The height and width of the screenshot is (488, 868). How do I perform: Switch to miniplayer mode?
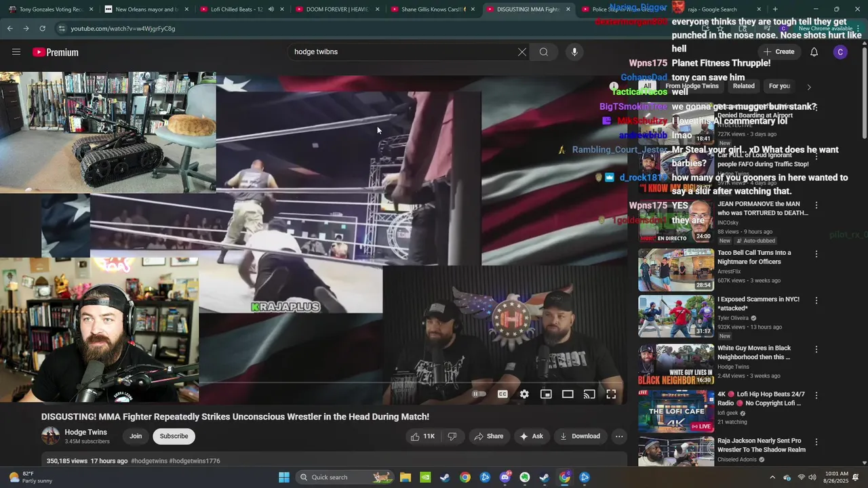(x=546, y=394)
